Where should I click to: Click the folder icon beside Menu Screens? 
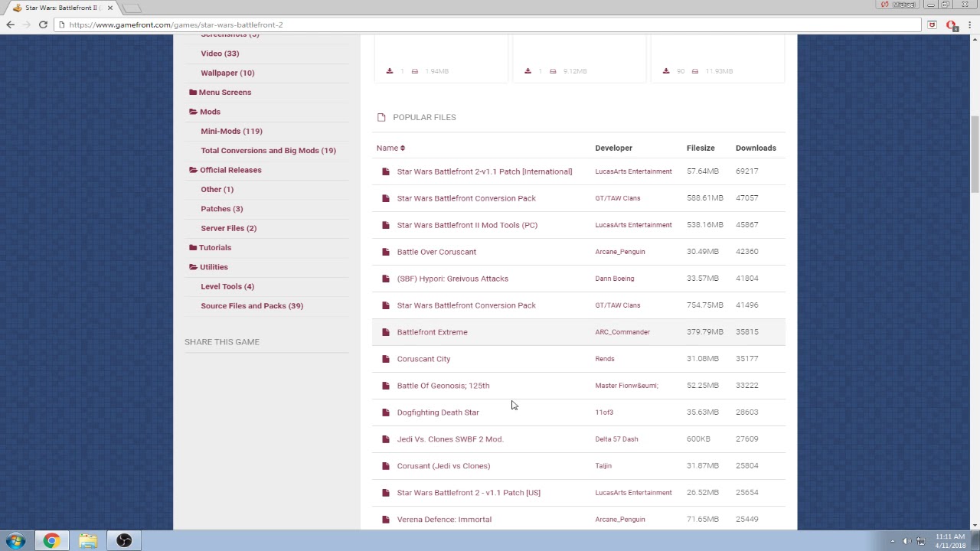193,92
